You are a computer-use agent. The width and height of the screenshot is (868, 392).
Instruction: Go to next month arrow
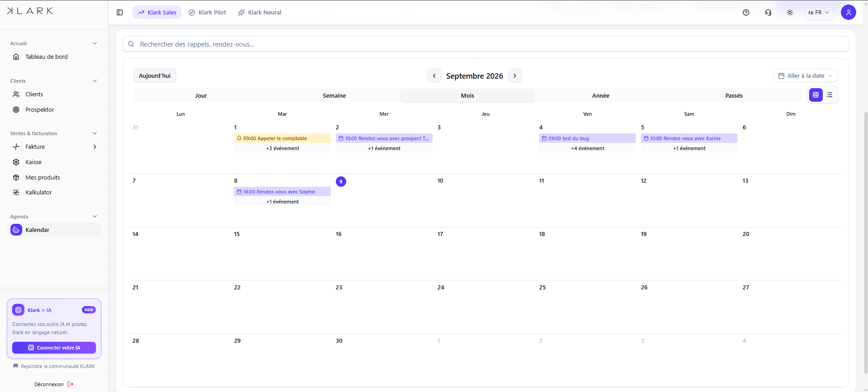coord(515,76)
